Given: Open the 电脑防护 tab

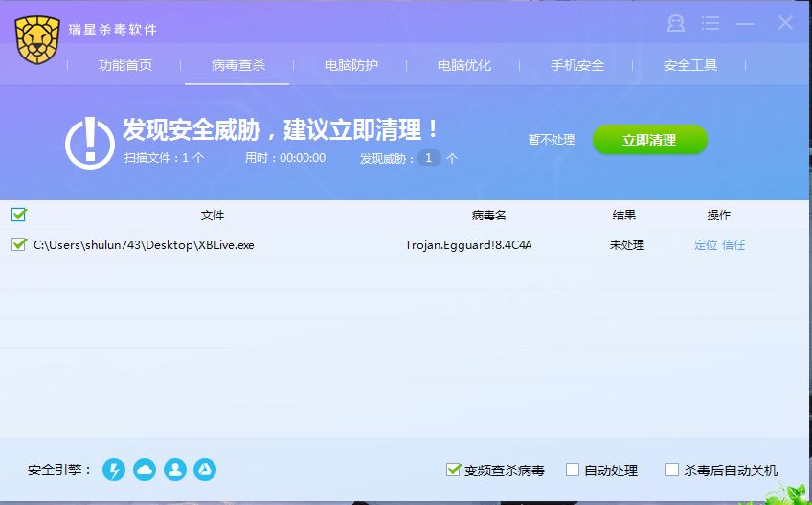Looking at the screenshot, I should coord(351,65).
